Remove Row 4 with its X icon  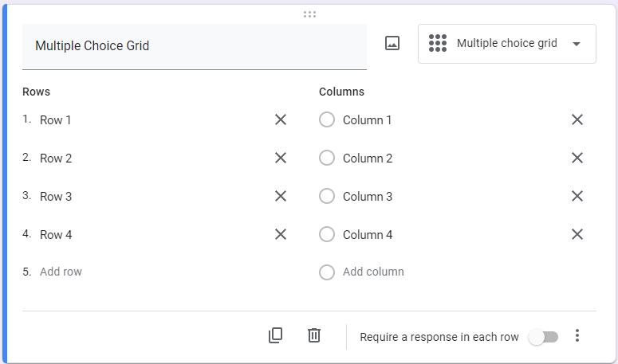pos(281,235)
